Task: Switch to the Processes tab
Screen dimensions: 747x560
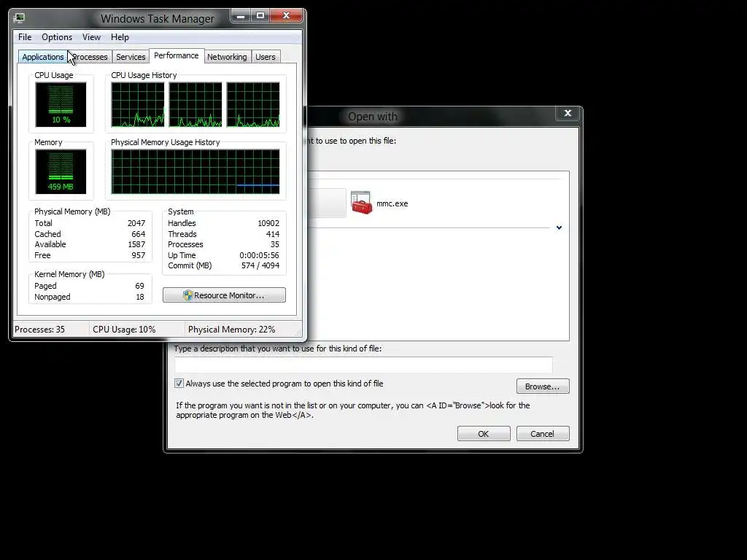Action: (90, 57)
